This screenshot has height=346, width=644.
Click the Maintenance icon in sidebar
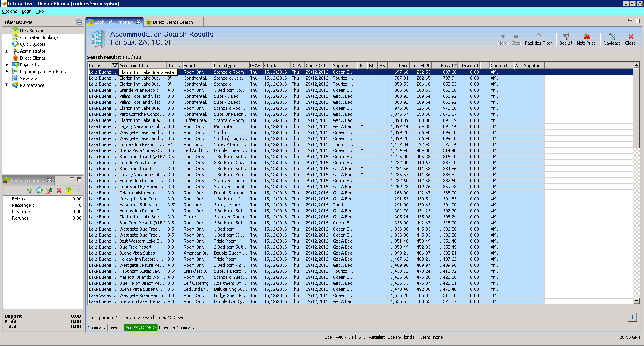(x=15, y=85)
